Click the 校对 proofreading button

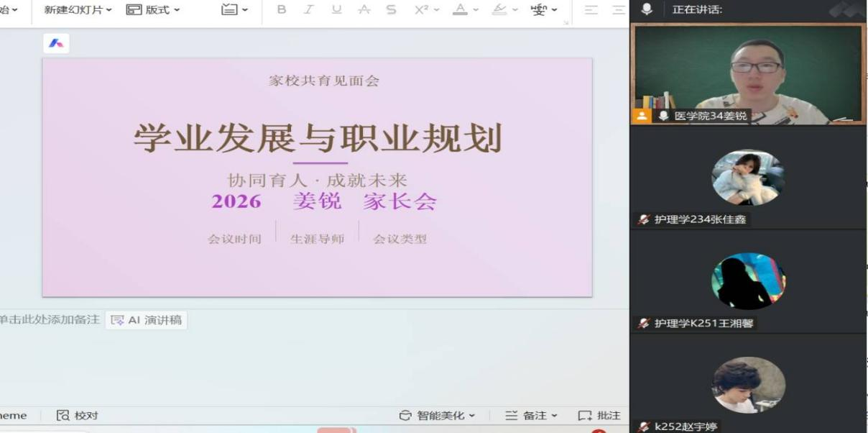tap(78, 416)
